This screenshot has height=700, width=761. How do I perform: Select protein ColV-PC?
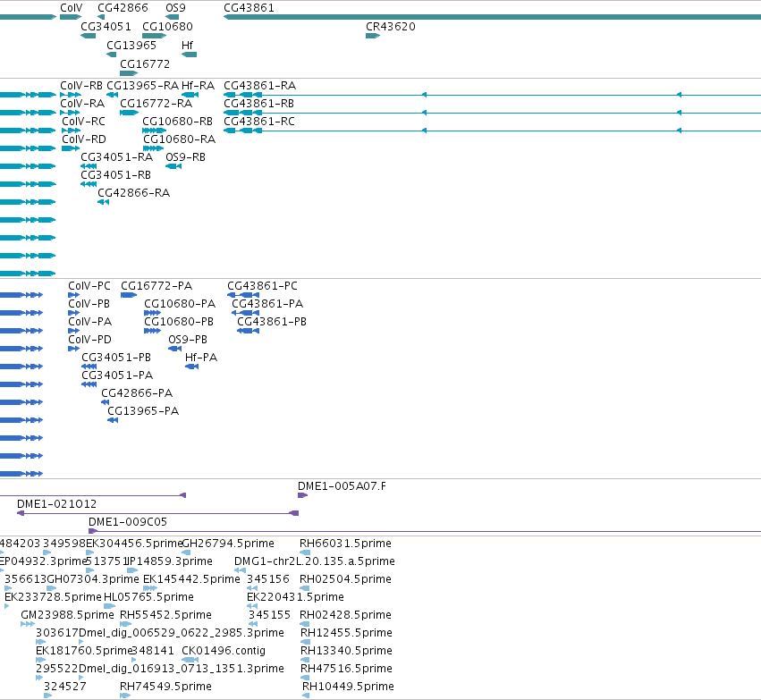73,295
